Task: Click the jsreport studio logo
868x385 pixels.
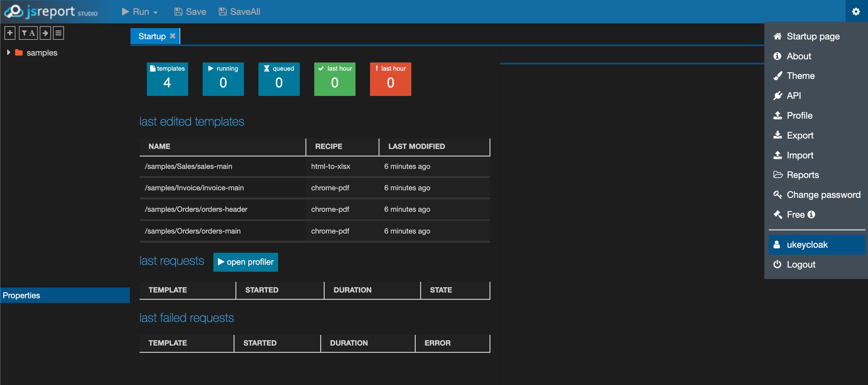Action: (x=51, y=11)
